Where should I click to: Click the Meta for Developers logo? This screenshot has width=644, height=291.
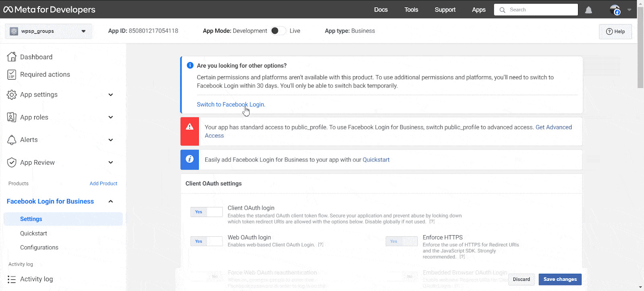(x=49, y=10)
